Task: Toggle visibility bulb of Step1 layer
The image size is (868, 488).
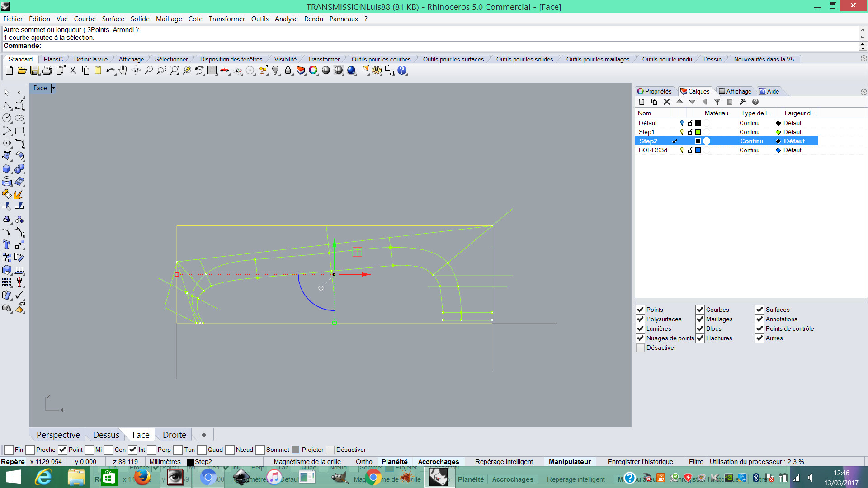Action: [682, 132]
